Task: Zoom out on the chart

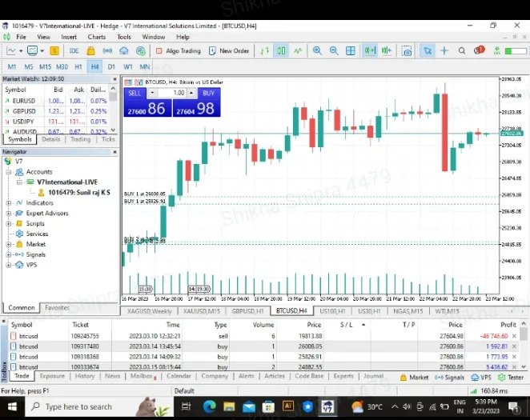Action: click(x=334, y=51)
